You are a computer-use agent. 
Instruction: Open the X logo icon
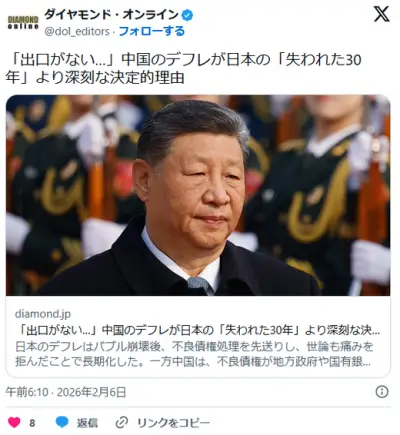click(x=382, y=14)
